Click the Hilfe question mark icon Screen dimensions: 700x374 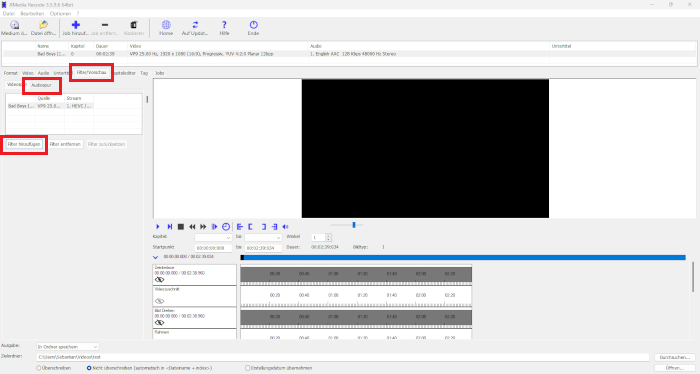click(224, 25)
